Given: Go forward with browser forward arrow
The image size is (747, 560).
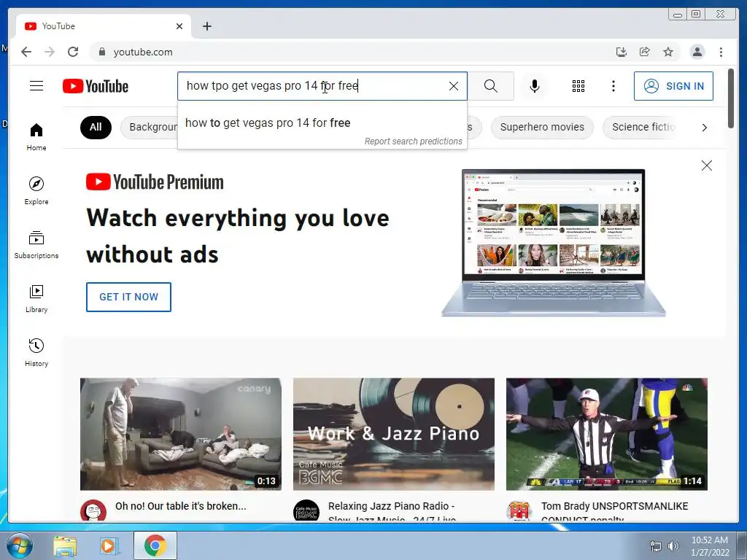Looking at the screenshot, I should click(x=50, y=52).
